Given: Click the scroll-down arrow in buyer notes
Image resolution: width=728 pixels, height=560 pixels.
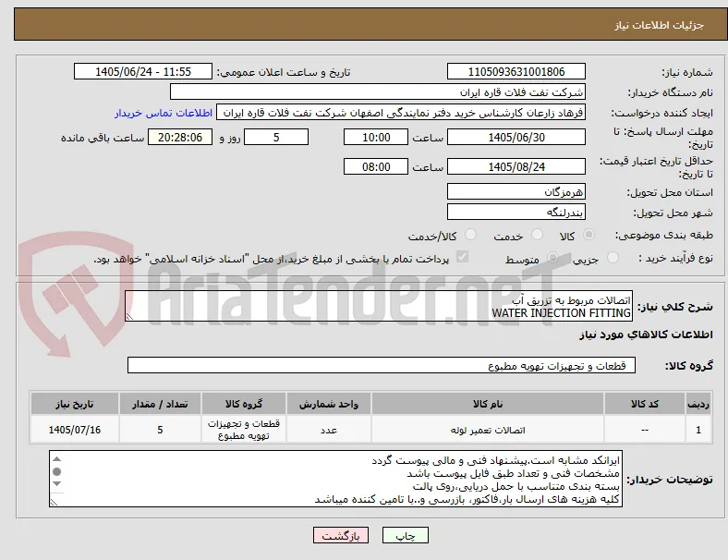Looking at the screenshot, I should click(56, 484).
